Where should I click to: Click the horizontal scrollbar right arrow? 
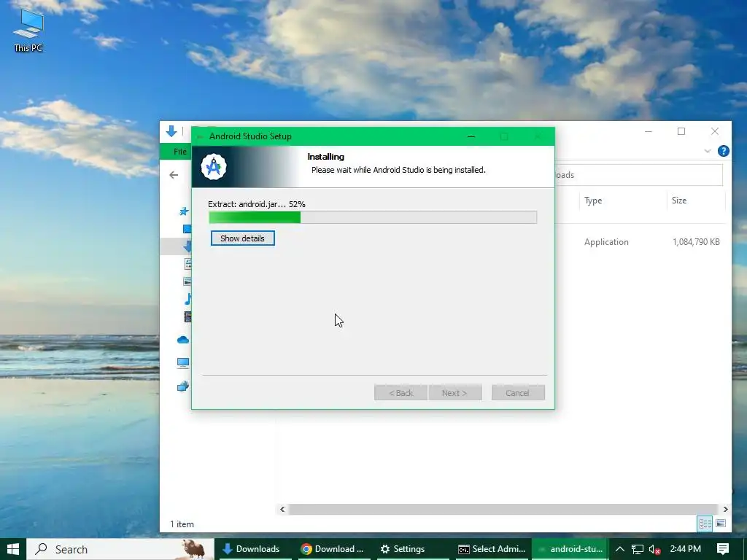[x=725, y=509]
